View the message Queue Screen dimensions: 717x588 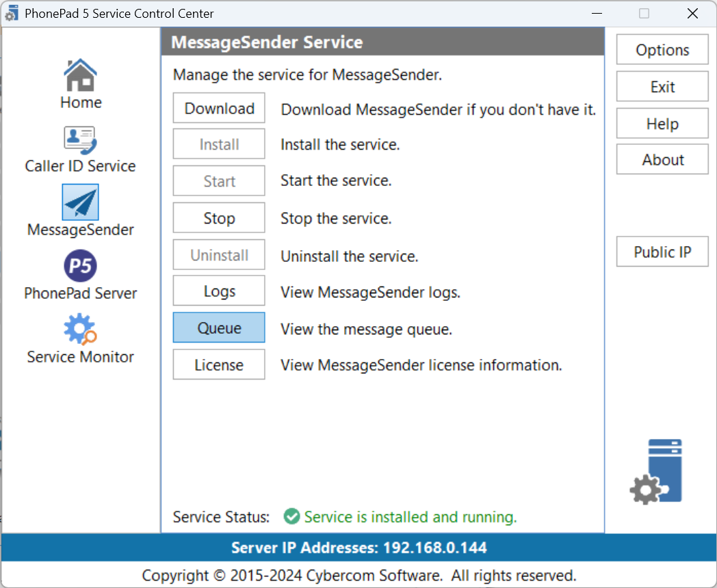219,328
